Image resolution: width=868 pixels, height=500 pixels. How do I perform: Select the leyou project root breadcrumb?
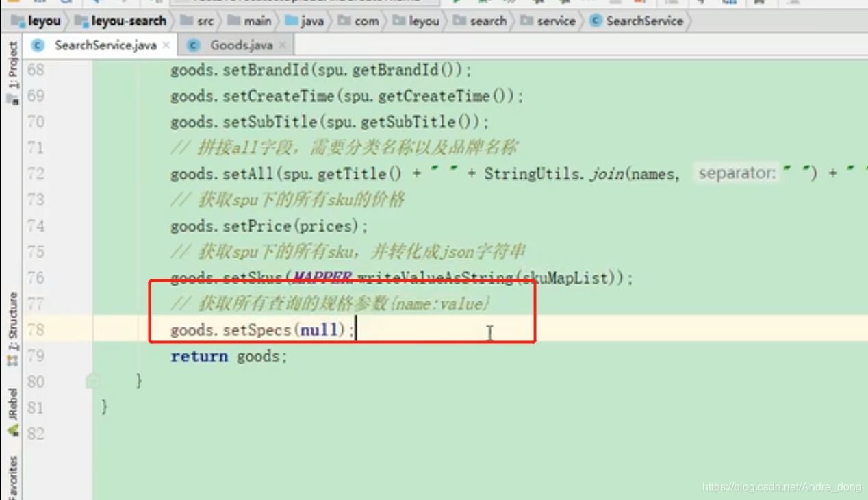pos(37,21)
